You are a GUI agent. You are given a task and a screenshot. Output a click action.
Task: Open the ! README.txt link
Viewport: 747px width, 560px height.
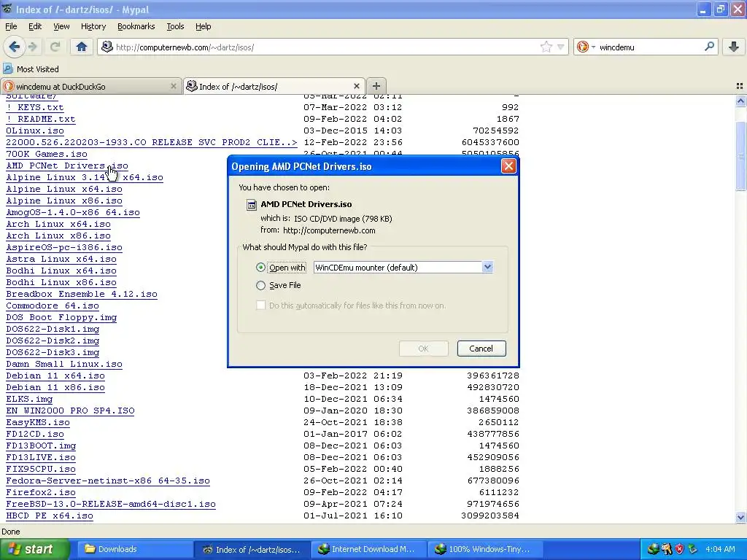41,119
